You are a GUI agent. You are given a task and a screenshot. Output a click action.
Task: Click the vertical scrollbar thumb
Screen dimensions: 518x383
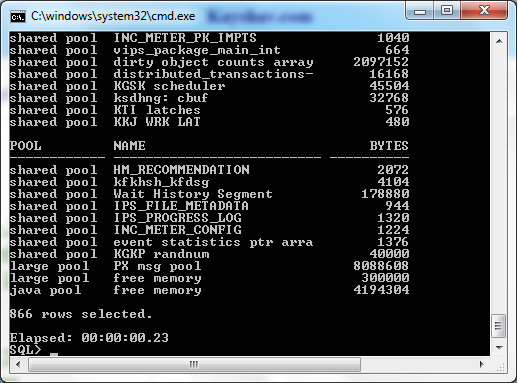(x=499, y=326)
